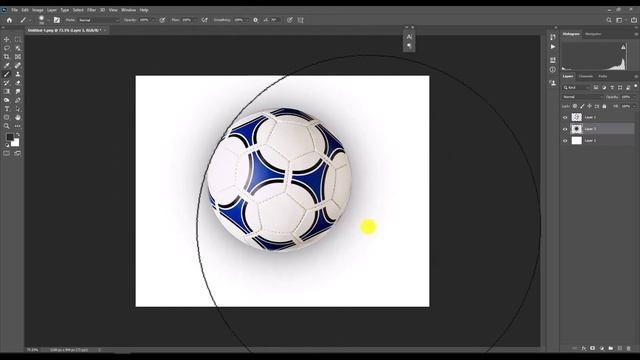The height and width of the screenshot is (360, 640).
Task: Select the Eyedropper tool
Action: click(x=7, y=65)
